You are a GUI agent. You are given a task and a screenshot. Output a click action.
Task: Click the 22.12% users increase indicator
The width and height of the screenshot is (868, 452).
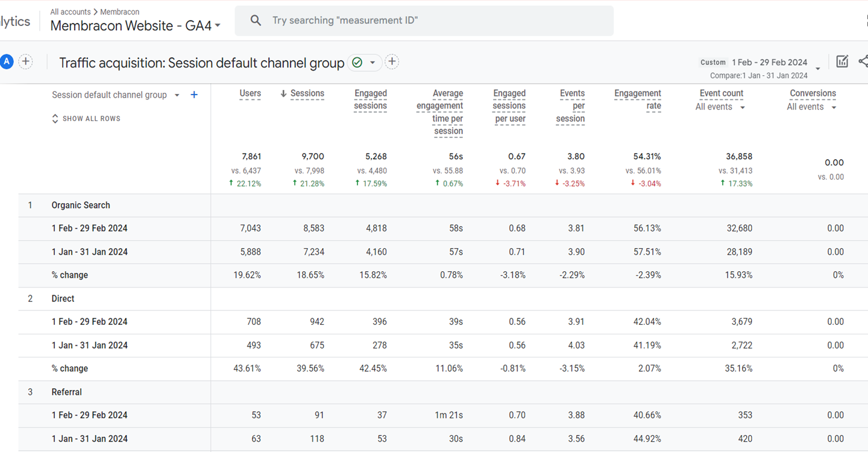[245, 183]
